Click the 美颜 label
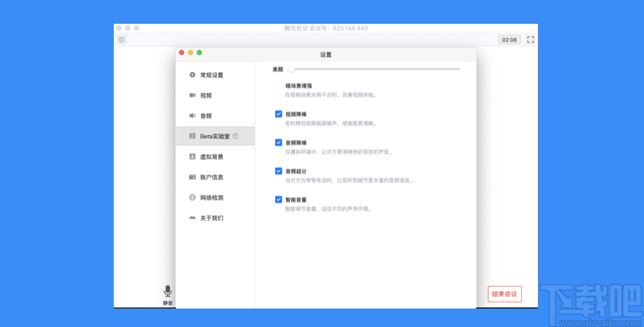The image size is (644, 327). coord(278,69)
